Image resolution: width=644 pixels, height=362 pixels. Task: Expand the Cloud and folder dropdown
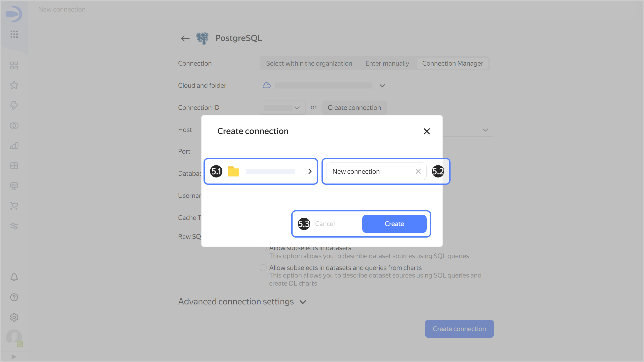tap(382, 86)
